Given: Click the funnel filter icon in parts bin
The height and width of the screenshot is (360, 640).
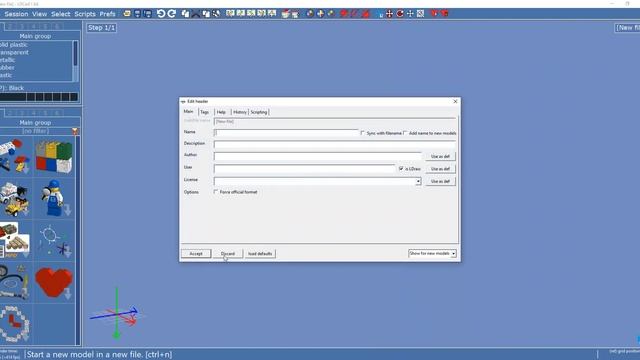Looking at the screenshot, I should pos(75,131).
